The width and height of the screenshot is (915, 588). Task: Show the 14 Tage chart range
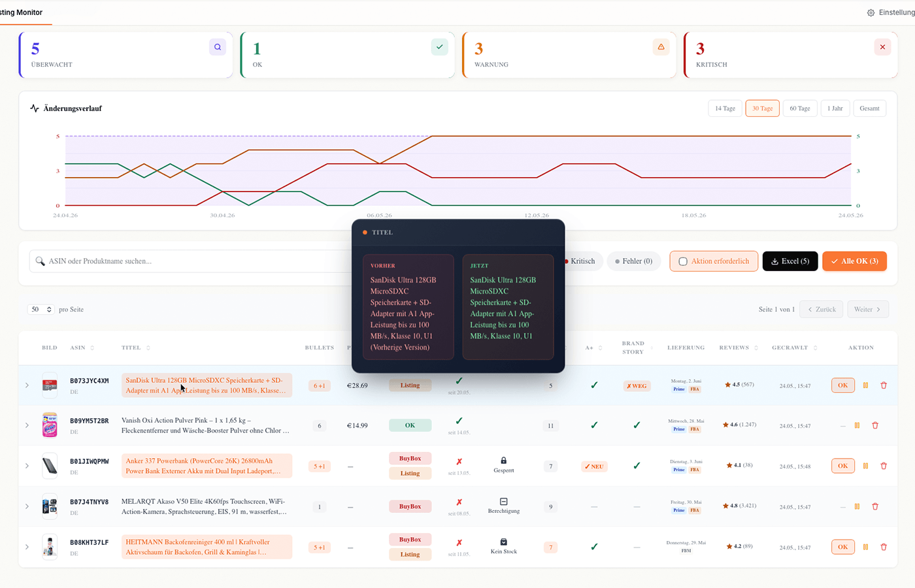(725, 108)
